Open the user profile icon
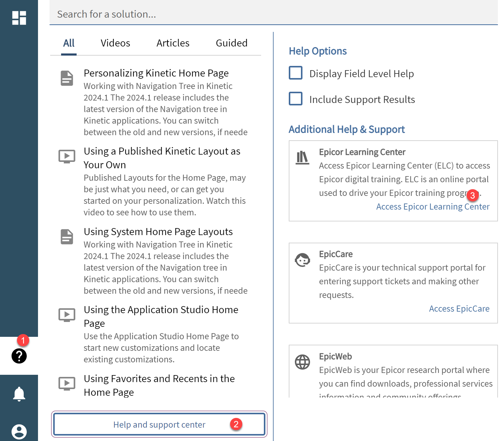The width and height of the screenshot is (504, 441). (x=19, y=432)
